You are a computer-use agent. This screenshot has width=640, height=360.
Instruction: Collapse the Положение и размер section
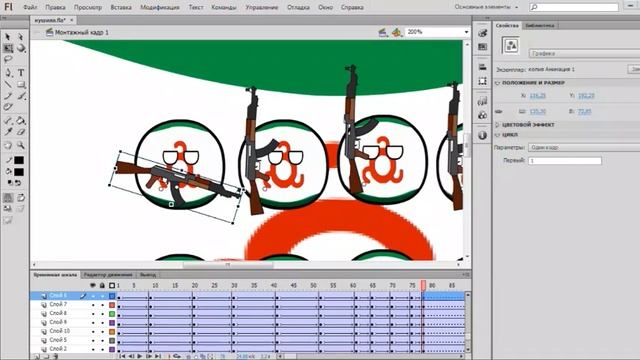[498, 83]
